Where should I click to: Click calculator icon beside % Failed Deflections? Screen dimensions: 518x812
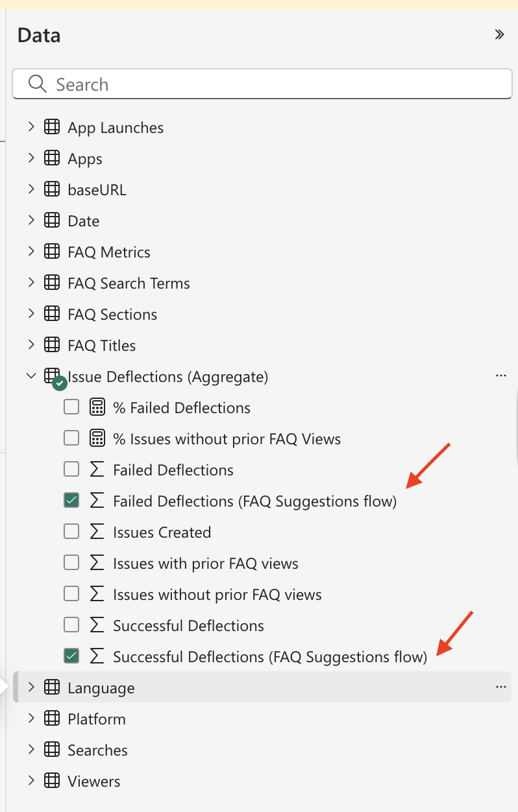coord(97,407)
